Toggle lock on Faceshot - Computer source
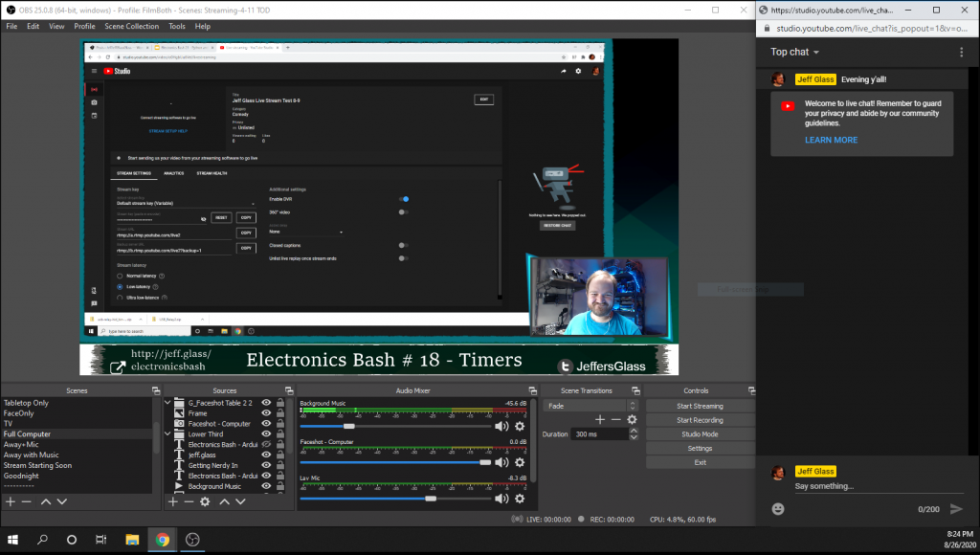Image resolution: width=980 pixels, height=555 pixels. click(279, 424)
